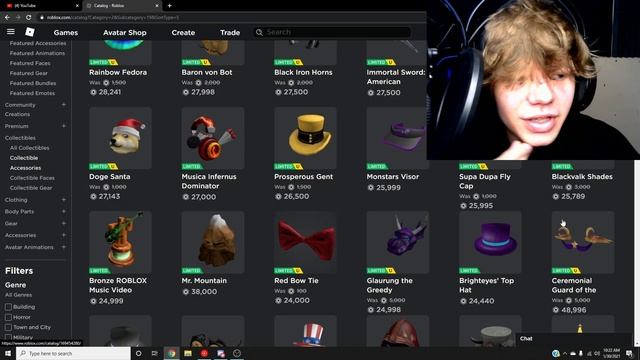Expand the Gear category plus
The width and height of the screenshot is (640, 360).
pyautogui.click(x=64, y=223)
